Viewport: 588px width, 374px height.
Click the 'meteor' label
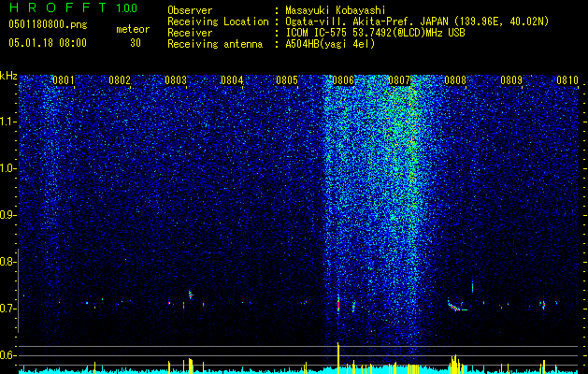click(x=133, y=29)
